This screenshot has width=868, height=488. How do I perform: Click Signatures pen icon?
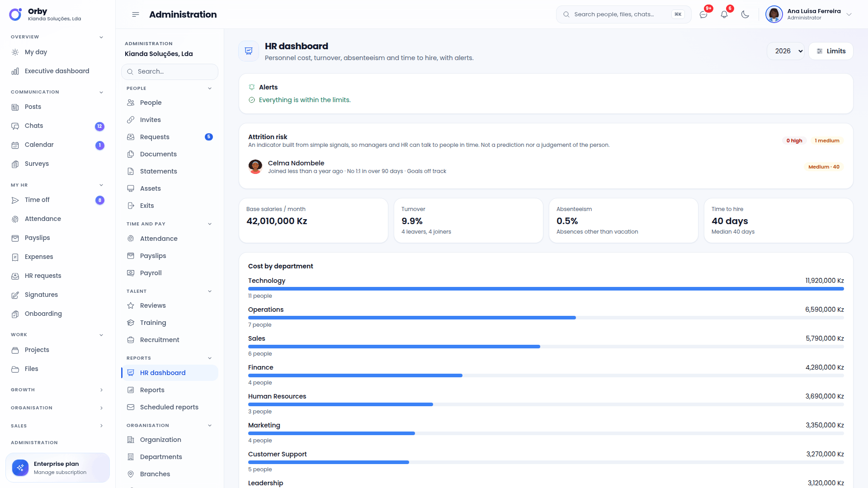[x=15, y=295]
